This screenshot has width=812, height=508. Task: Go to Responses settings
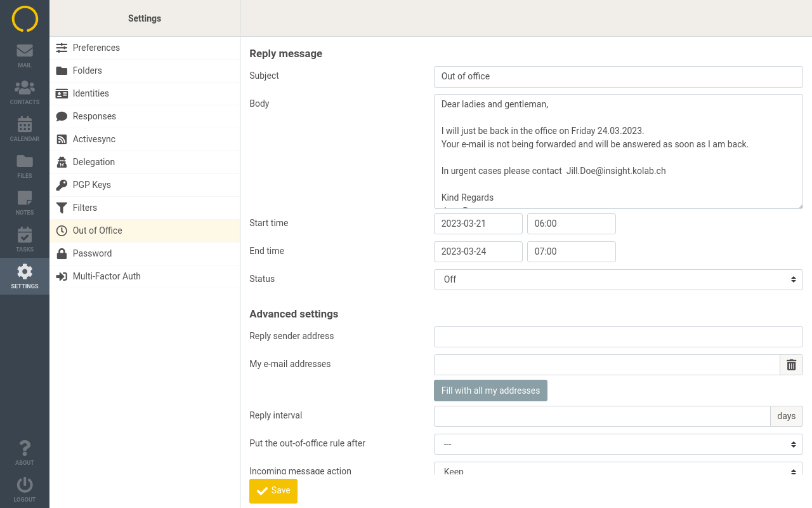click(145, 116)
